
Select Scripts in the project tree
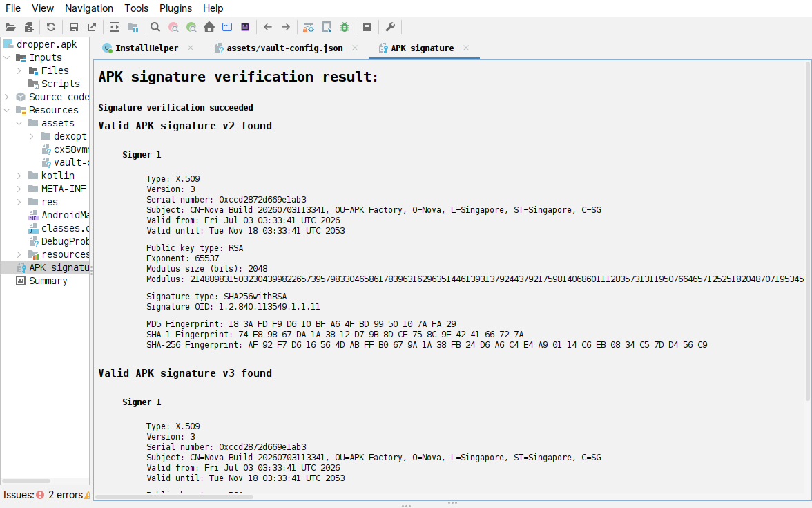[60, 84]
